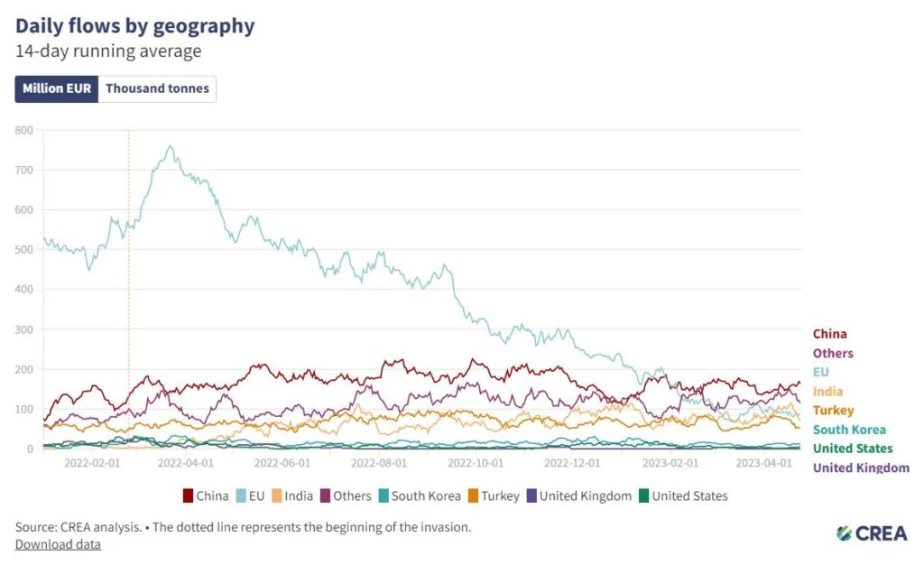
Task: Click the United States legend swatch
Action: 643,496
